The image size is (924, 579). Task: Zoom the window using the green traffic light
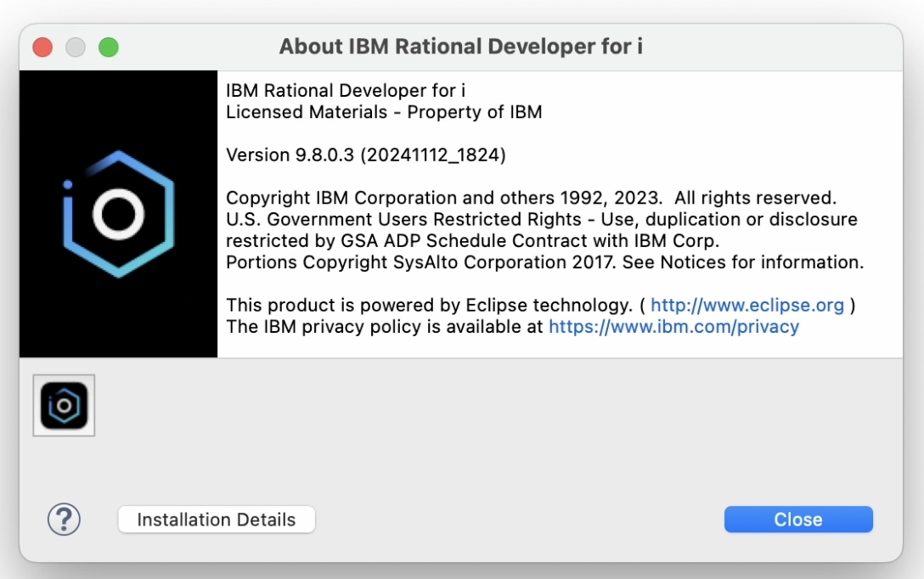[x=108, y=47]
